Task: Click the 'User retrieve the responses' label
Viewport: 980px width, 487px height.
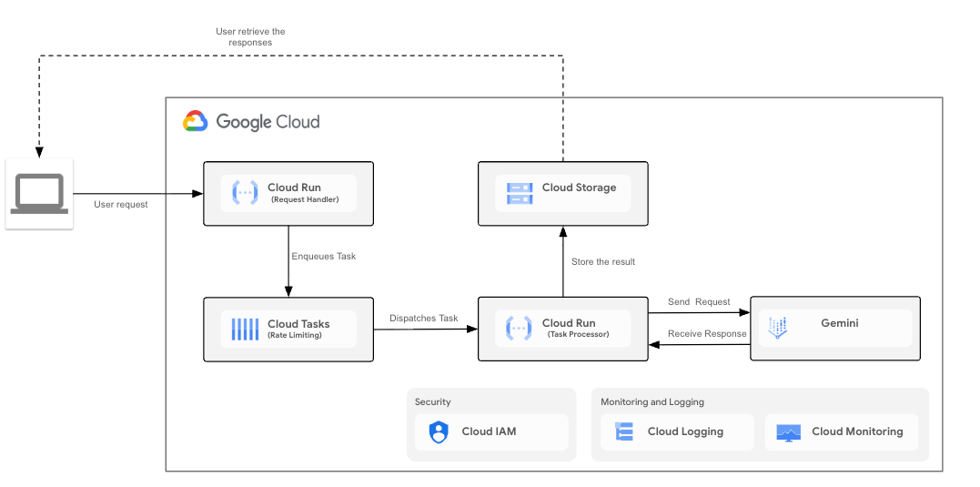Action: click(250, 37)
